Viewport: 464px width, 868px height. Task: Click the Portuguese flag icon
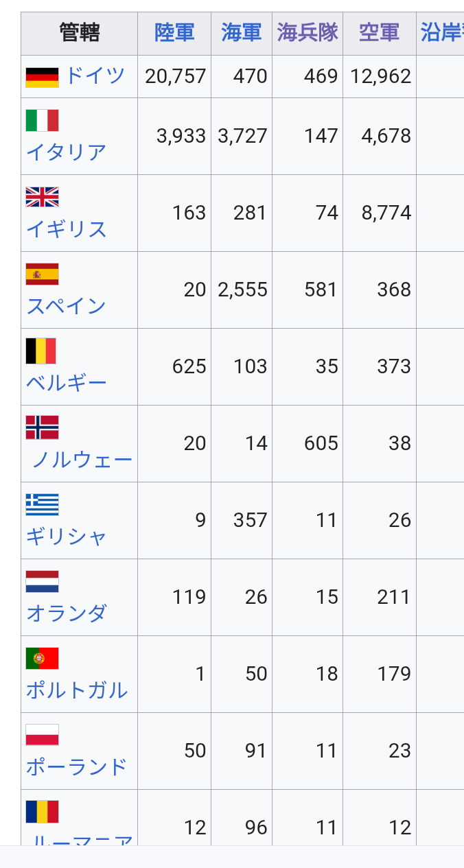(42, 658)
